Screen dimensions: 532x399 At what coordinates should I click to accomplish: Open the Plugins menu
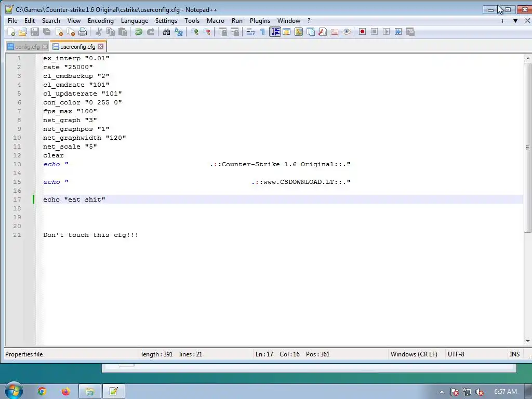click(260, 21)
